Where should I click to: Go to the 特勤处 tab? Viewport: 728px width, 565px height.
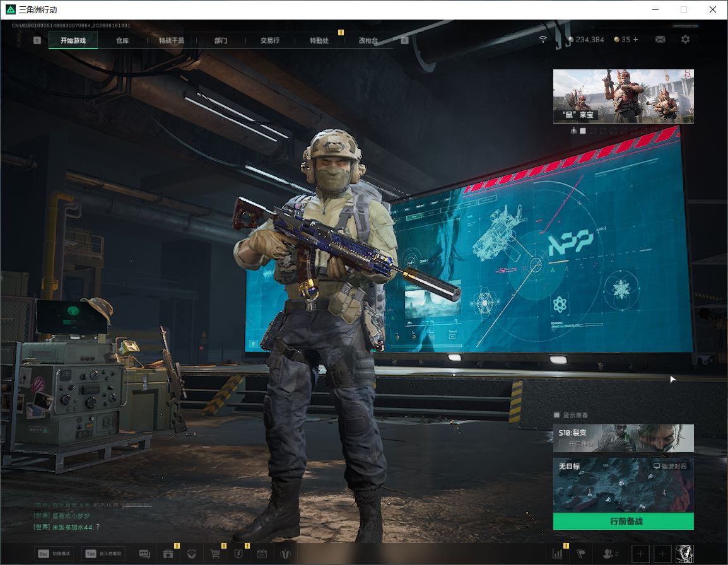pyautogui.click(x=319, y=40)
